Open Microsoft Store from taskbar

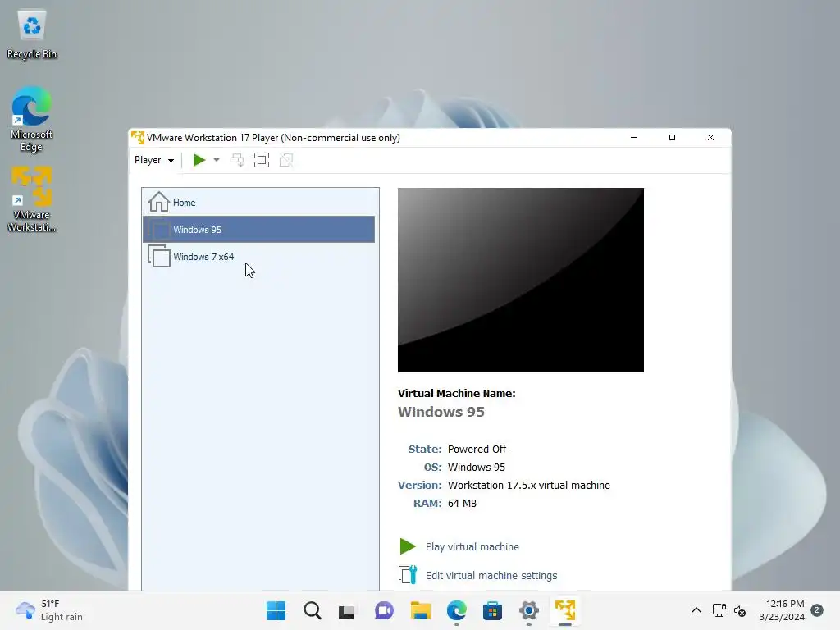pos(492,610)
